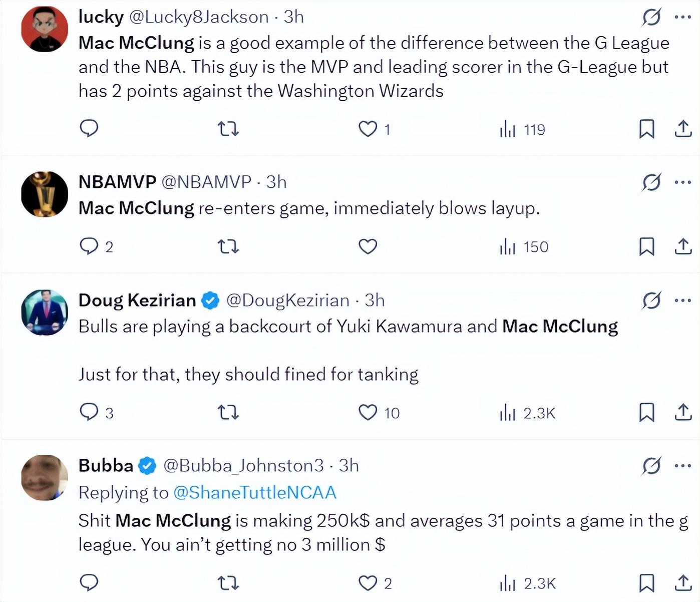Open Grok icon on lucky's tweet
Viewport: 700px width, 602px height.
pyautogui.click(x=651, y=17)
